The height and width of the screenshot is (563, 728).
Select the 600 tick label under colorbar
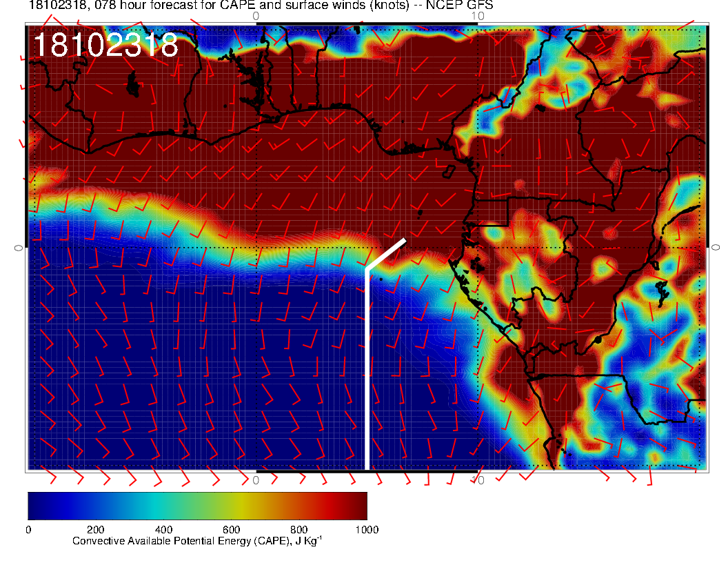point(231,530)
